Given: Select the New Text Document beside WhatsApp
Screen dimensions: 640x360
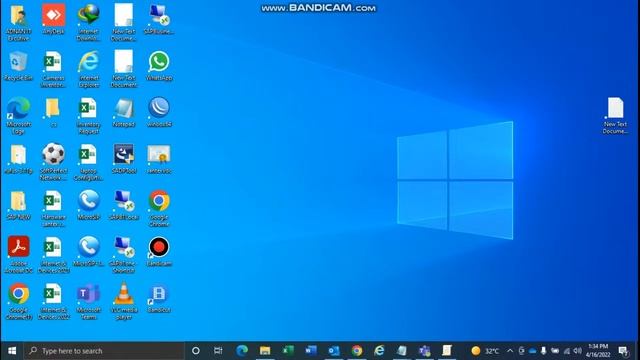Looking at the screenshot, I should click(x=124, y=69).
